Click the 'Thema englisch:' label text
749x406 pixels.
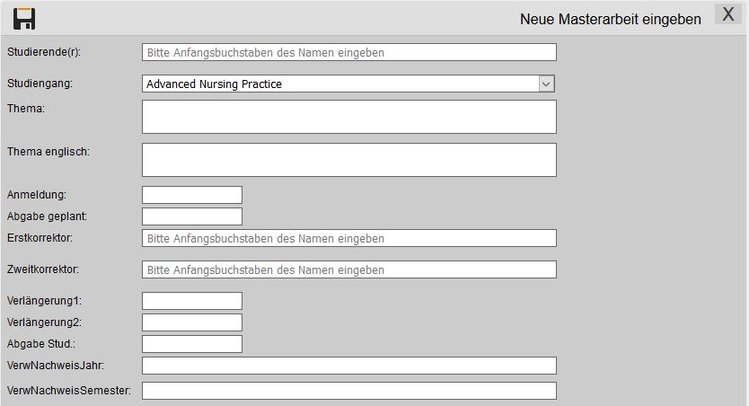49,151
